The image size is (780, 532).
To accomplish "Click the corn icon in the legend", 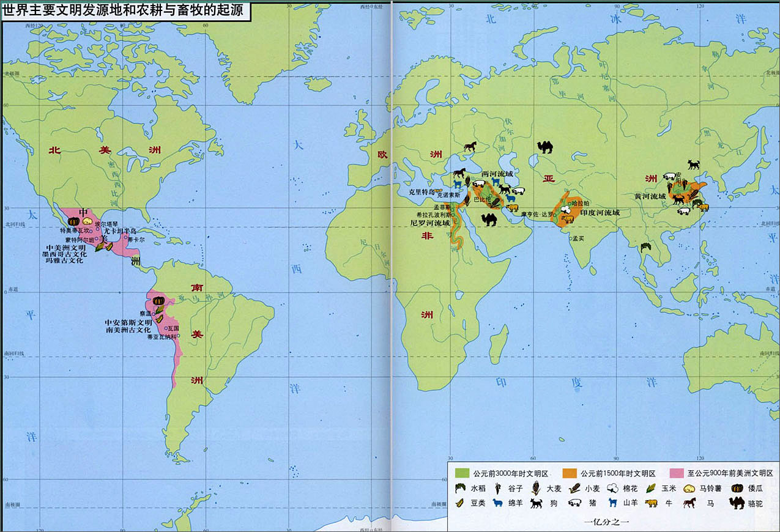I will coord(651,488).
